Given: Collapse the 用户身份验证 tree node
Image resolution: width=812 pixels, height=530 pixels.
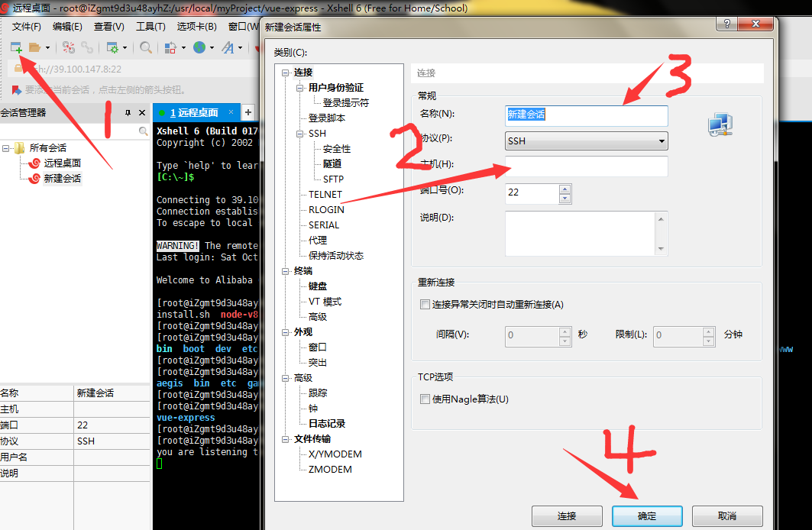Looking at the screenshot, I should pyautogui.click(x=300, y=88).
